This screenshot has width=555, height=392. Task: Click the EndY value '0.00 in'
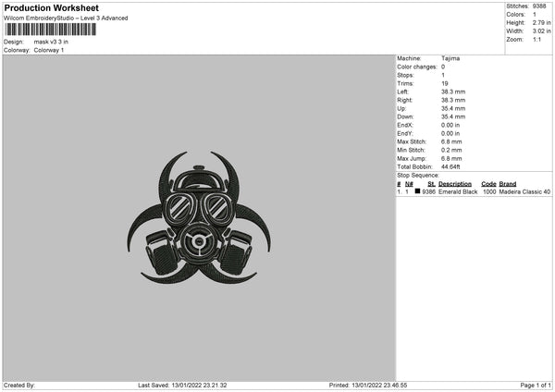click(x=450, y=133)
